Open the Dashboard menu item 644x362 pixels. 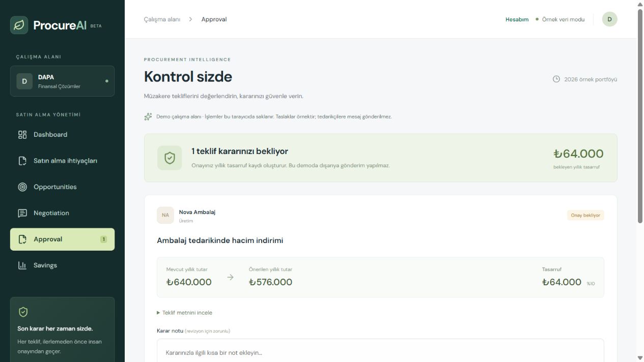[x=62, y=135]
